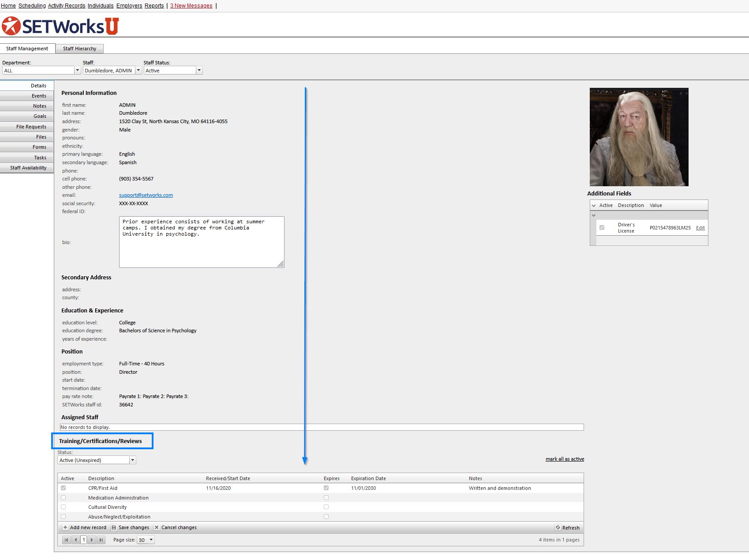Image resolution: width=749 pixels, height=560 pixels.
Task: Open the Reports menu
Action: tap(154, 6)
